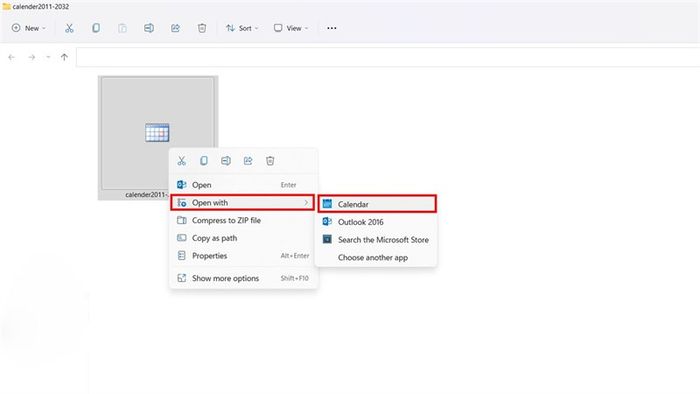This screenshot has height=394, width=700.
Task: Click Show more options entry
Action: pos(243,278)
